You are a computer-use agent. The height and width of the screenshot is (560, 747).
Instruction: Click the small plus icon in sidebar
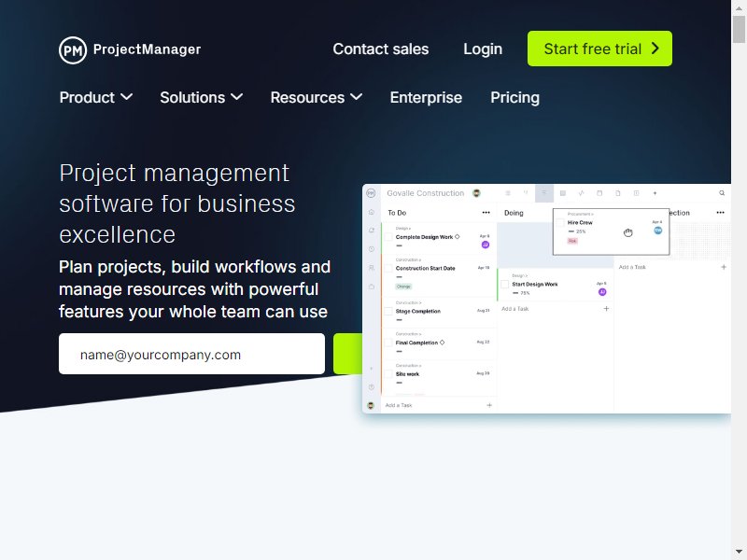tap(372, 369)
